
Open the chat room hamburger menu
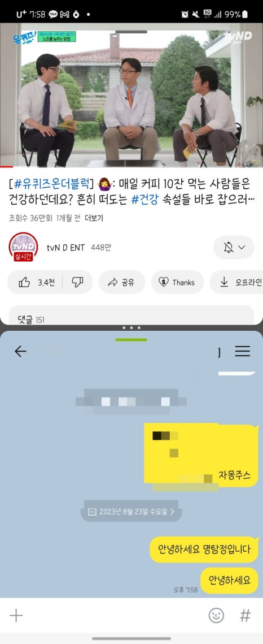243,351
